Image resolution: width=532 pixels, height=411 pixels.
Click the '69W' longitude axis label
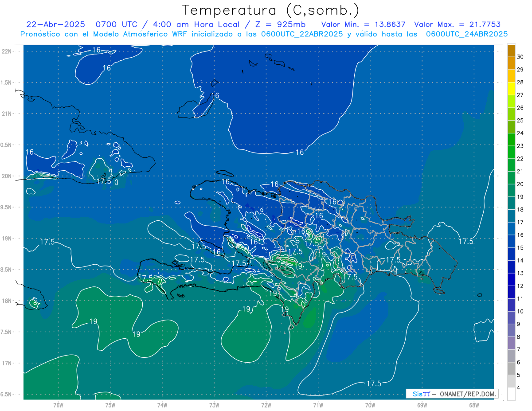(x=422, y=405)
